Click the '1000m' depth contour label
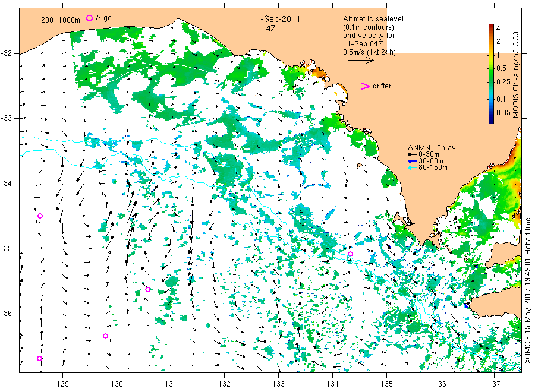 pyautogui.click(x=70, y=20)
